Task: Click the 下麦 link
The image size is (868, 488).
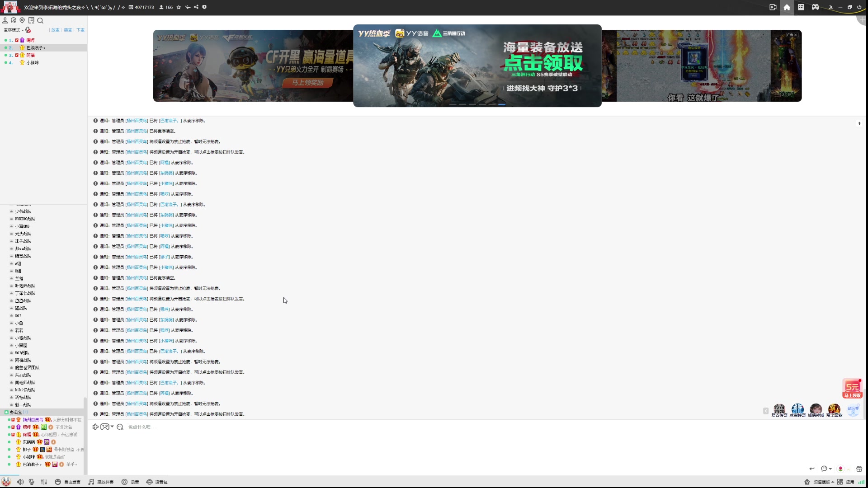Action: click(x=80, y=30)
